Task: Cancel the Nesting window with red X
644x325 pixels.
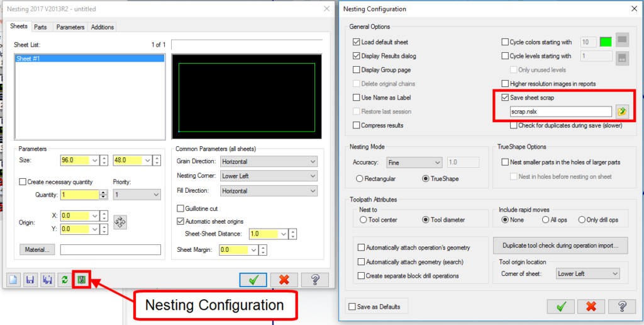Action: click(284, 280)
